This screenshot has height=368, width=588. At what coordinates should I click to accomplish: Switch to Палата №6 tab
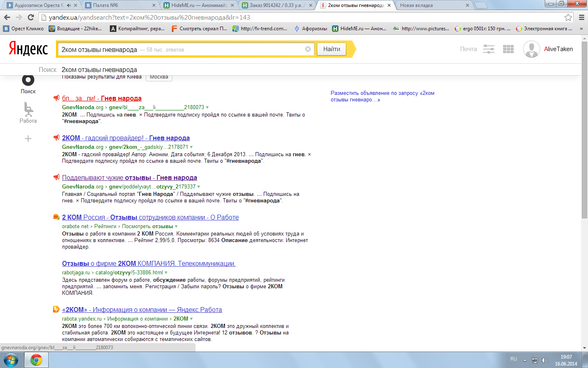(120, 5)
